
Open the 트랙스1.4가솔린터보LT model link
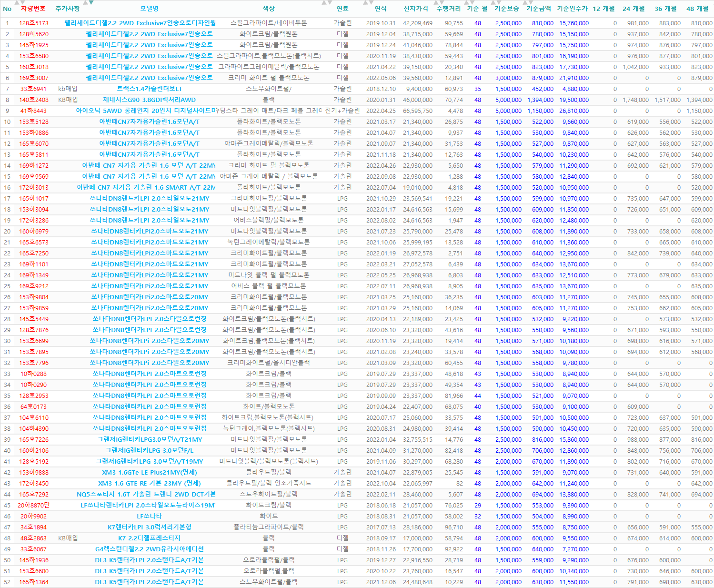click(x=150, y=89)
